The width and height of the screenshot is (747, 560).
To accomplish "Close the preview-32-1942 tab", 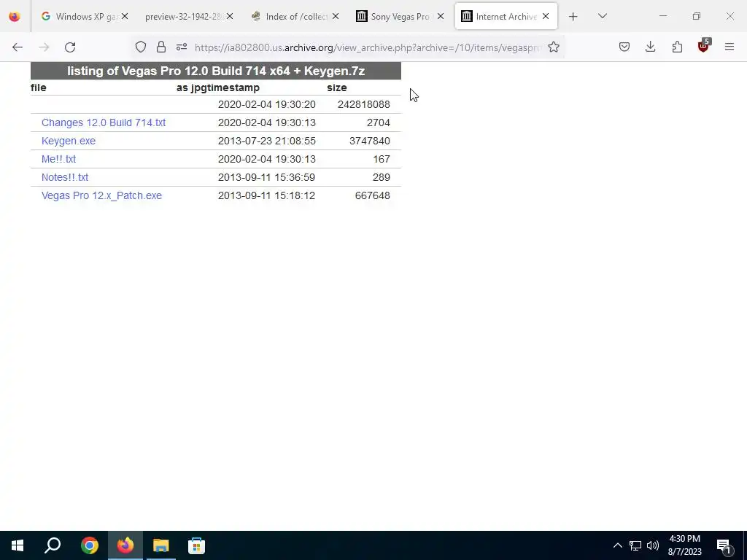I will click(x=230, y=16).
